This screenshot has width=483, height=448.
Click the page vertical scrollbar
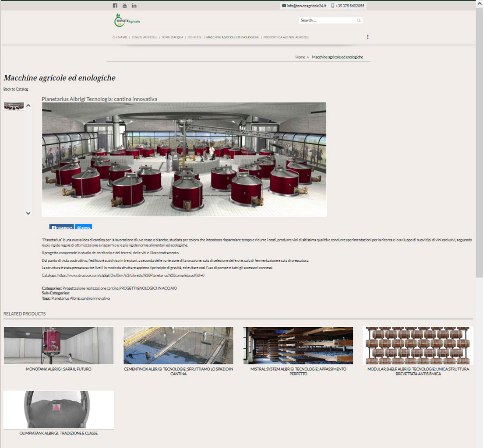479,138
